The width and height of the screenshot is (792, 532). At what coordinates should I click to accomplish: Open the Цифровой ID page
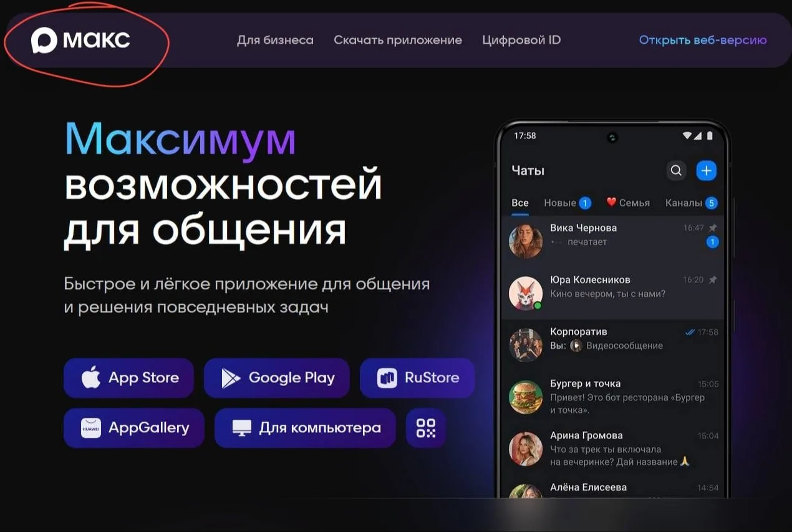(x=521, y=41)
